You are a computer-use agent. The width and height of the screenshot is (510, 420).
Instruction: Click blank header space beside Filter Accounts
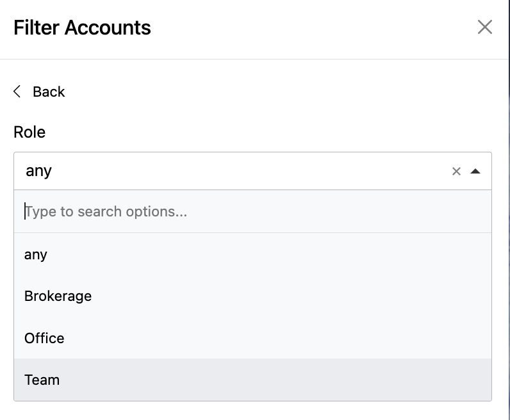[x=312, y=28]
